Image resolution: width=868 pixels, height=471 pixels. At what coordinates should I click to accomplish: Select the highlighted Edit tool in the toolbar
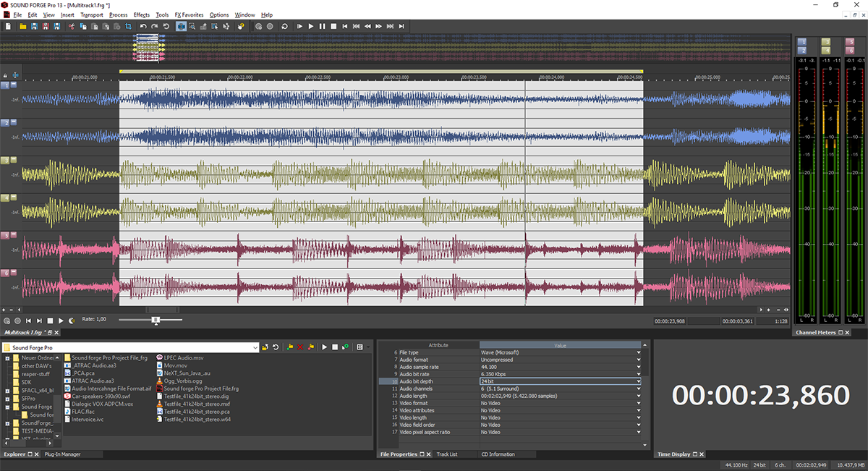tap(182, 26)
